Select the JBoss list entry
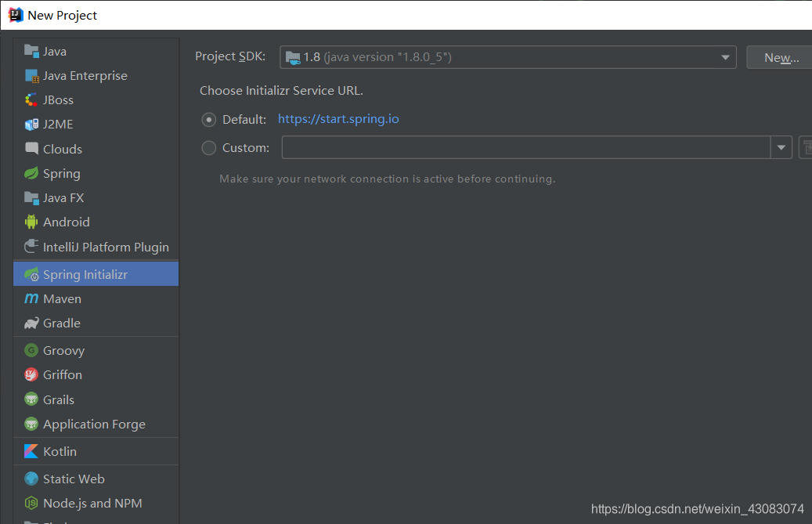 96,100
